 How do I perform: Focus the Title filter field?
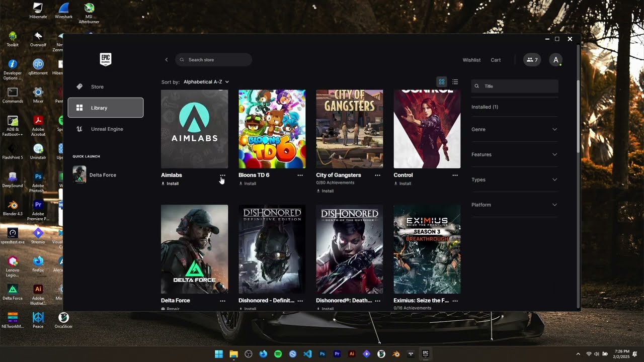[x=515, y=86]
